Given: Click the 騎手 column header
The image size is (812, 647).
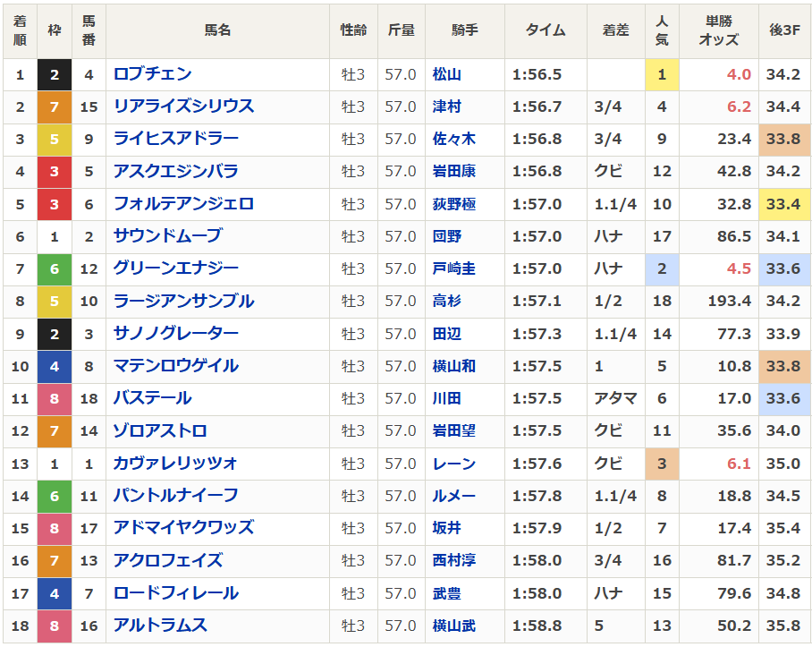Looking at the screenshot, I should pos(464,30).
